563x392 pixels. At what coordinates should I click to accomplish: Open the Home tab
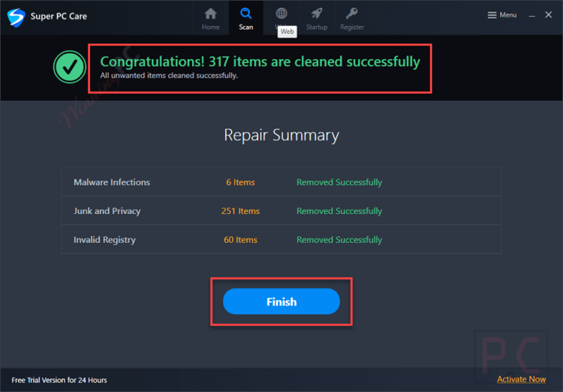(x=211, y=18)
